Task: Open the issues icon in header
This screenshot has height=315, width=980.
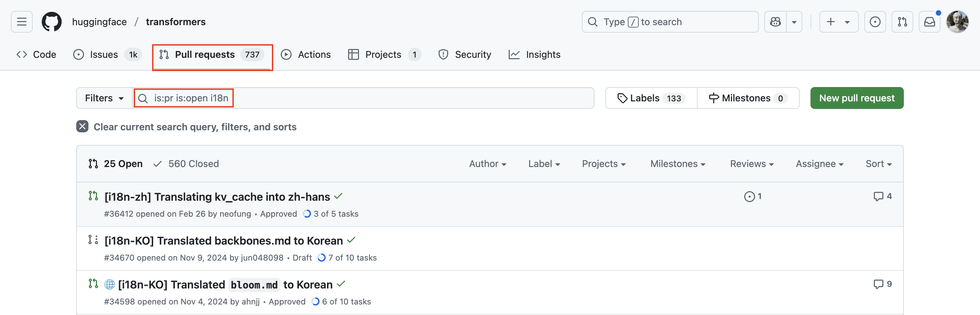Action: 875,22
